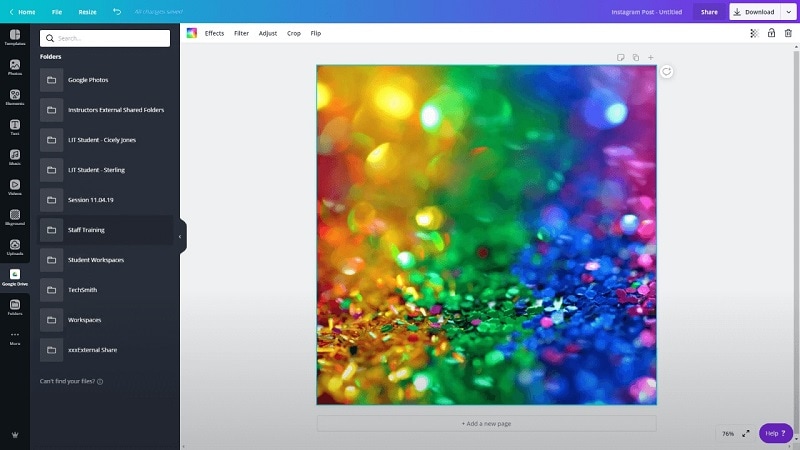Open the Student Workspaces folder
Viewport: 800px width, 450px height.
[x=105, y=260]
